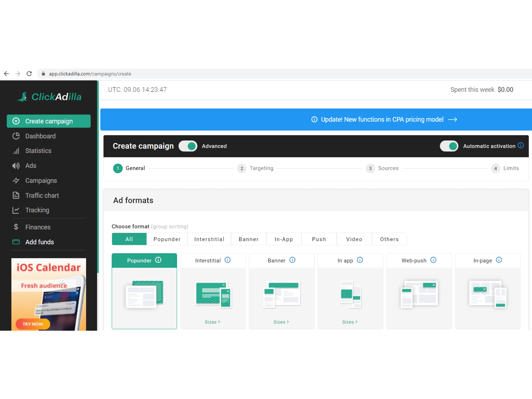Switch to the Push format tab
The width and height of the screenshot is (532, 399).
[319, 239]
